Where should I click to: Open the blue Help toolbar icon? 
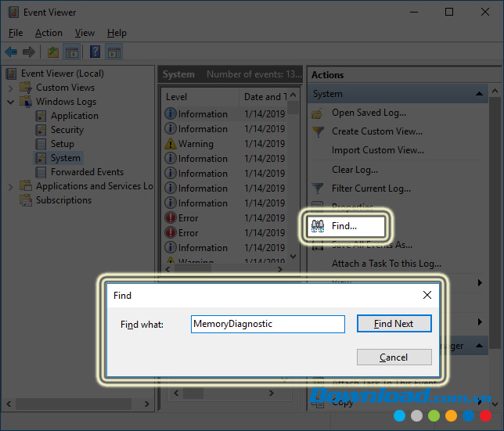point(95,52)
